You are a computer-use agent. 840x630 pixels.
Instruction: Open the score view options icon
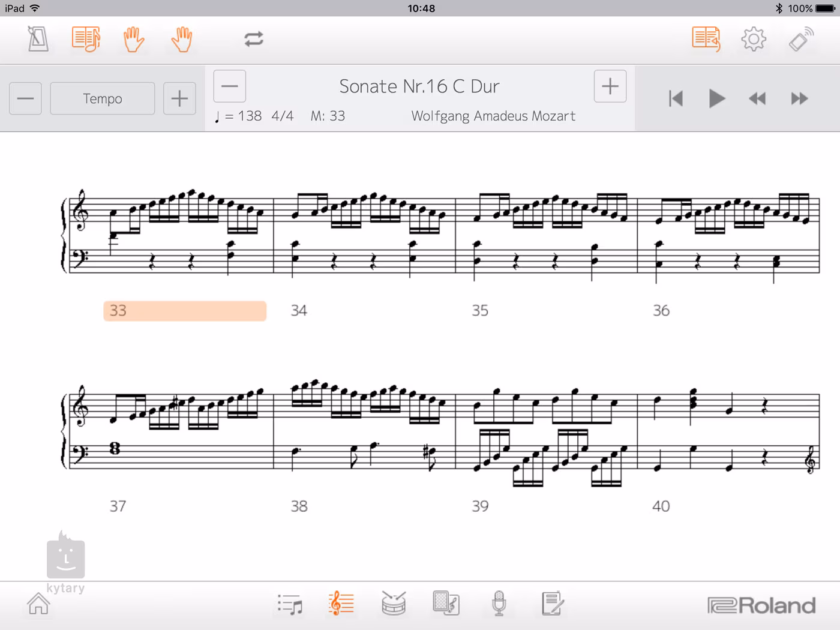[706, 40]
